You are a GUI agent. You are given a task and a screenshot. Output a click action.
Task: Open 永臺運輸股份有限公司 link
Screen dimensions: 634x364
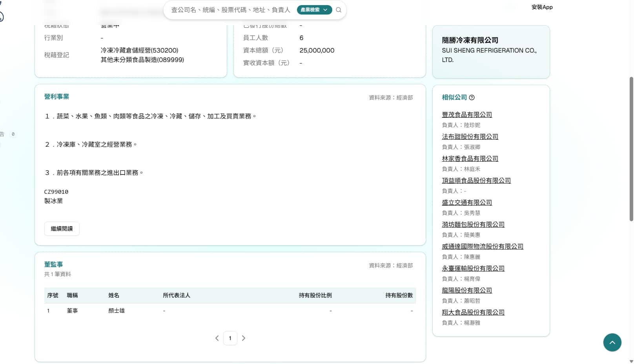coord(473,268)
